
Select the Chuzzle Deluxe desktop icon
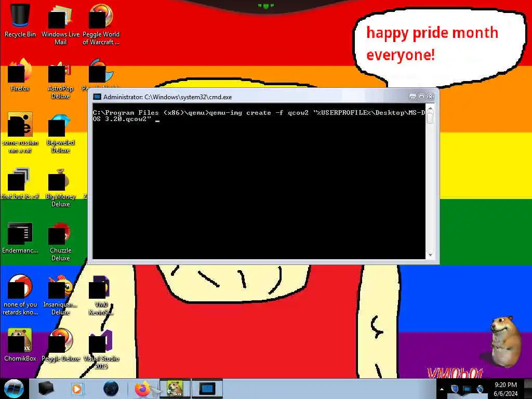60,241
